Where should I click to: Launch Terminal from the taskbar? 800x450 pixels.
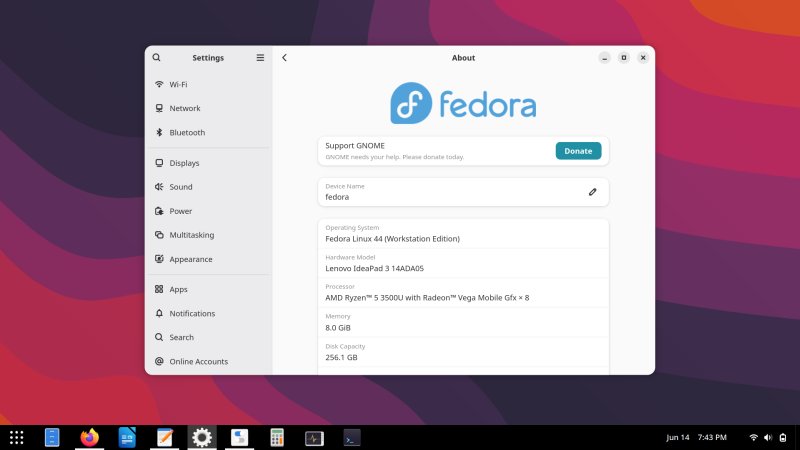tap(352, 438)
